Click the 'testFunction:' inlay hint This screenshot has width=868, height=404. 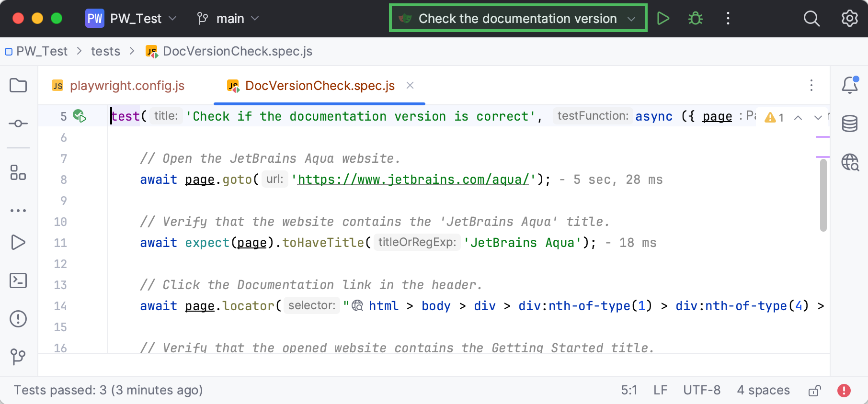(593, 116)
